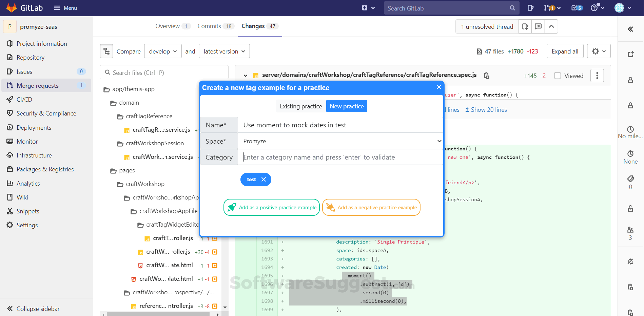This screenshot has width=644, height=316.
Task: Click Add as a positive practice example
Action: 272,207
